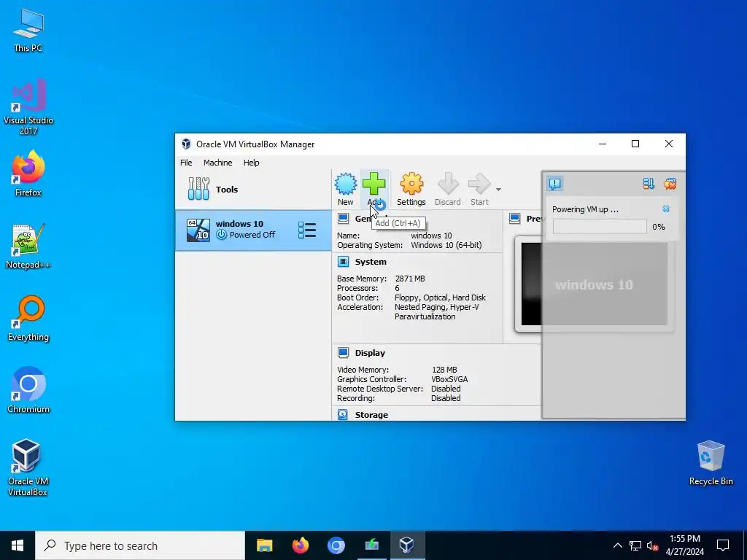Image resolution: width=747 pixels, height=560 pixels.
Task: Select the Notepad++ desktop shortcut
Action: coord(28,246)
